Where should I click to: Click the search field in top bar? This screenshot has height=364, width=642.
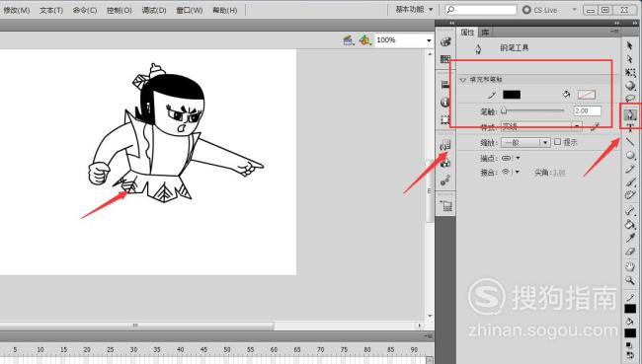pos(481,10)
